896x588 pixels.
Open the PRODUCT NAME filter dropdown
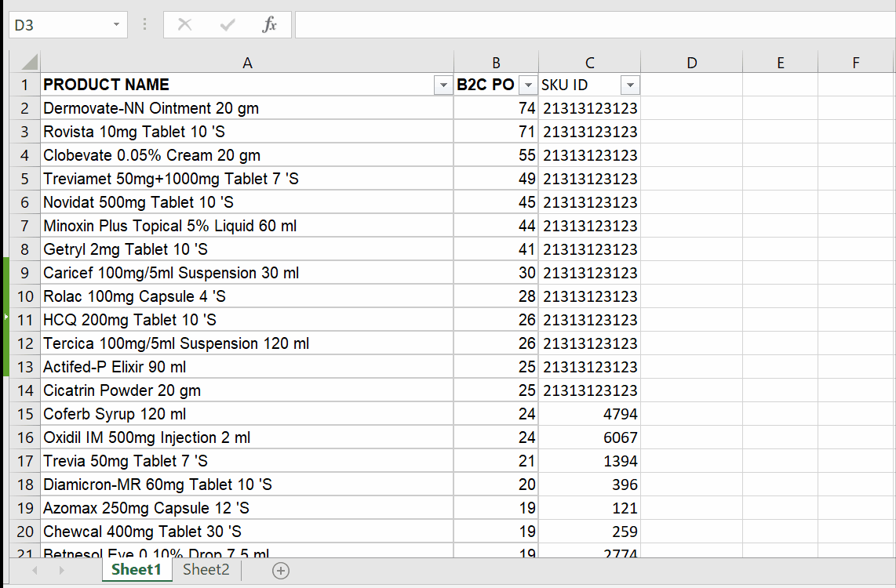coord(443,84)
